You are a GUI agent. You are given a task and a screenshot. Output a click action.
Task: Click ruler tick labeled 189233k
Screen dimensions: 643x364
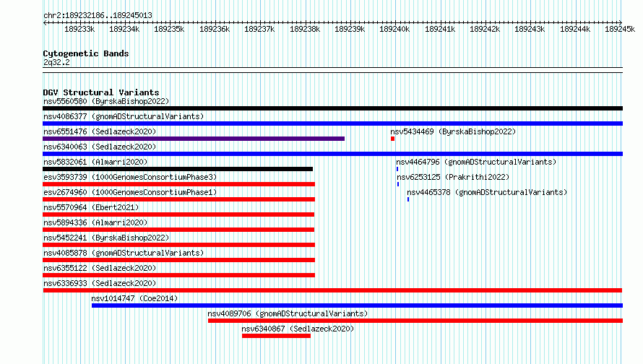(79, 29)
